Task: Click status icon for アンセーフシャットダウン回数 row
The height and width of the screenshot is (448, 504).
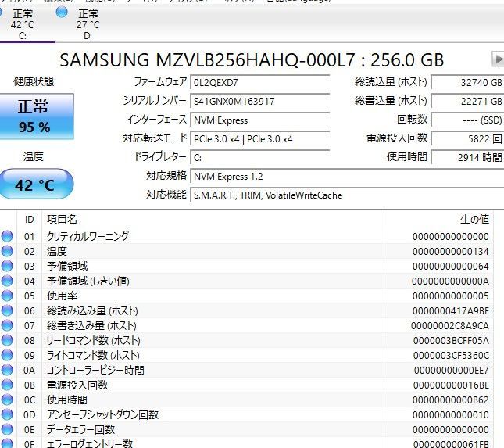Action: click(x=7, y=414)
